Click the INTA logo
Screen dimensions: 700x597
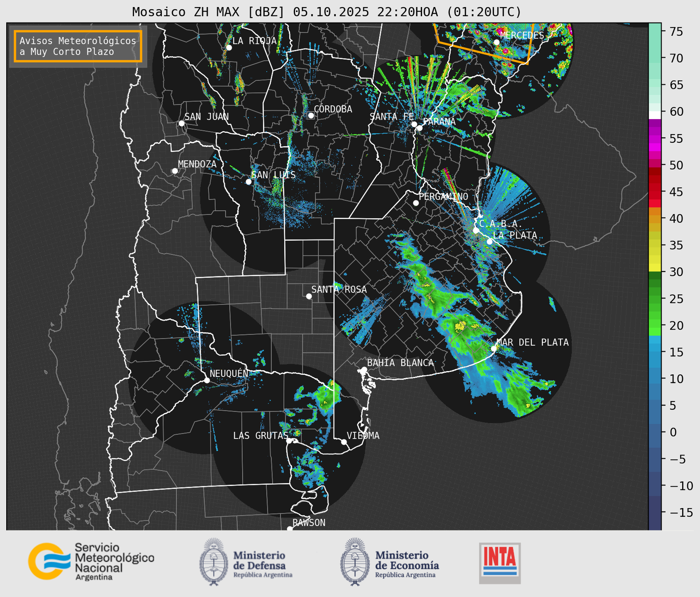point(500,563)
